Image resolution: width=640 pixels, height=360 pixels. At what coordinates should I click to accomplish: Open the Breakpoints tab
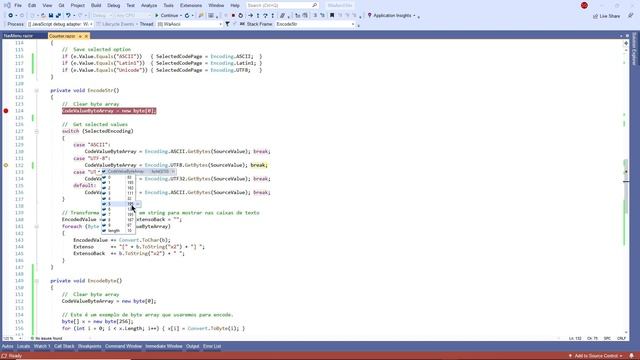[89, 347]
